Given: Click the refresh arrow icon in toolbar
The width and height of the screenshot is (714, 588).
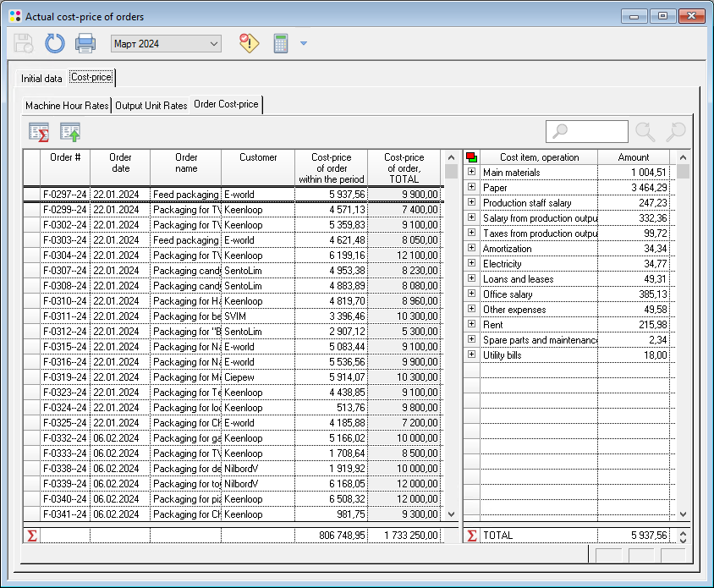Looking at the screenshot, I should (x=55, y=43).
